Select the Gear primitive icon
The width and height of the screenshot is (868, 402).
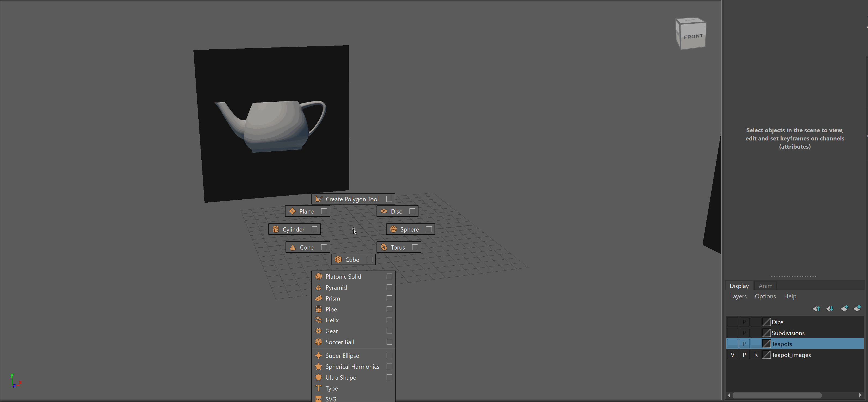pos(318,331)
